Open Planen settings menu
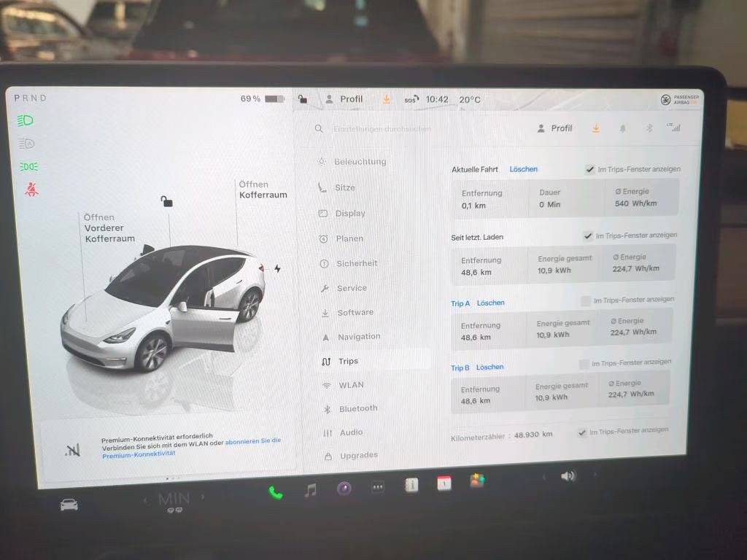Image resolution: width=747 pixels, height=560 pixels. coord(341,238)
